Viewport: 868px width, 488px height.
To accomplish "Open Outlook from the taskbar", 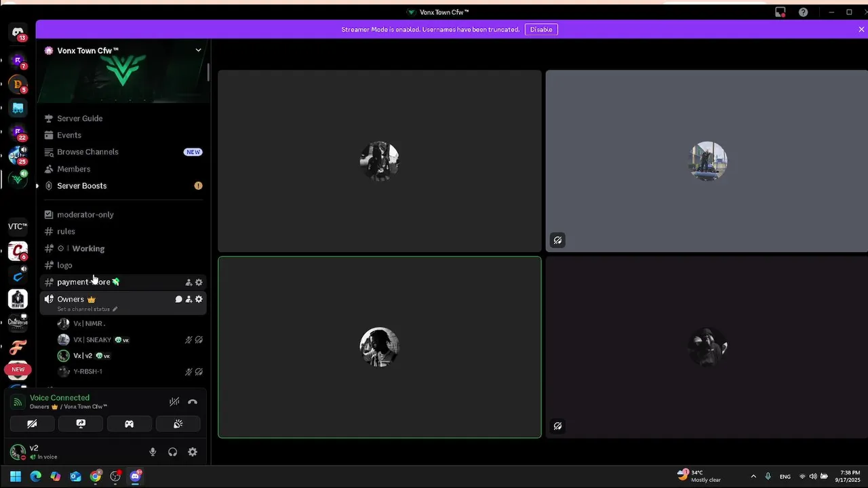I will point(75,476).
